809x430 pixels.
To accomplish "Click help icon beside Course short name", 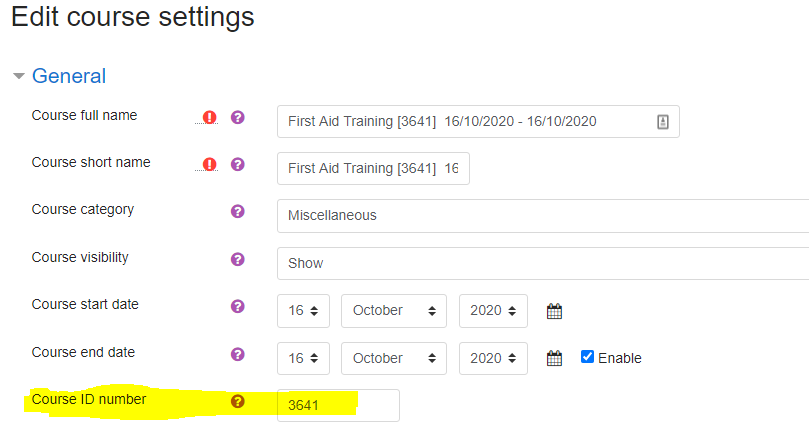I will (238, 165).
